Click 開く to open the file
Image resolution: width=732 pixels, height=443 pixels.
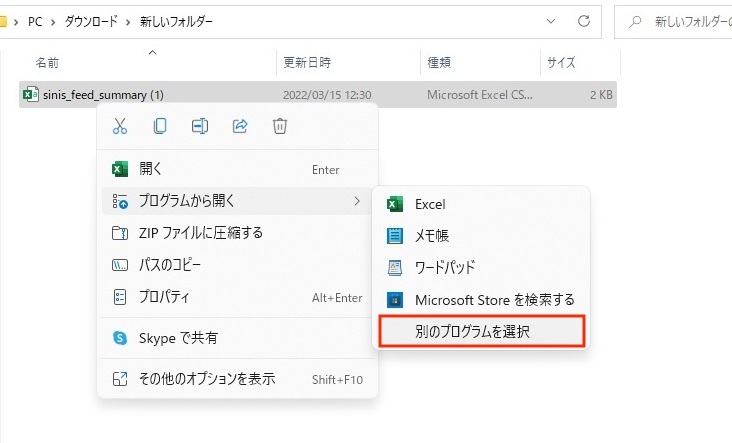(151, 169)
